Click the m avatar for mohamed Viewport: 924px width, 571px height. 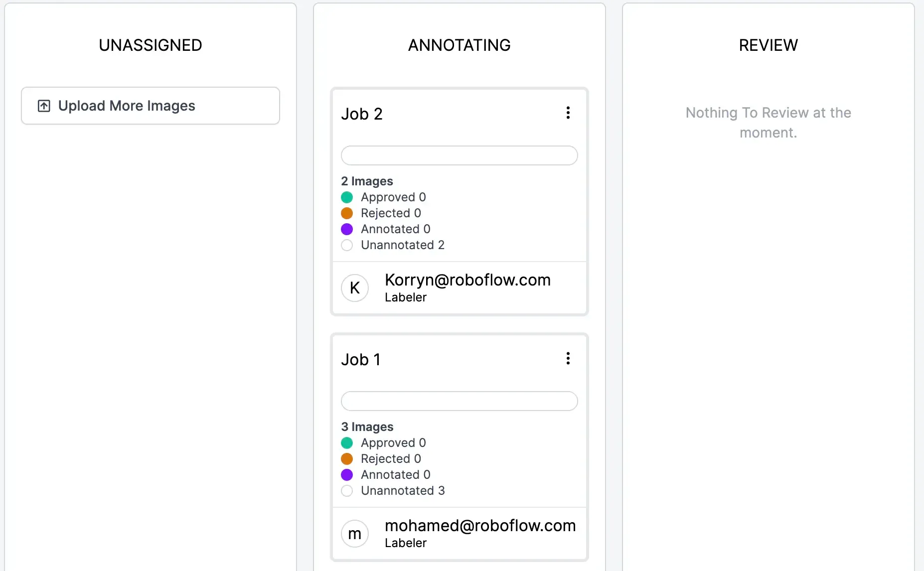pyautogui.click(x=355, y=534)
